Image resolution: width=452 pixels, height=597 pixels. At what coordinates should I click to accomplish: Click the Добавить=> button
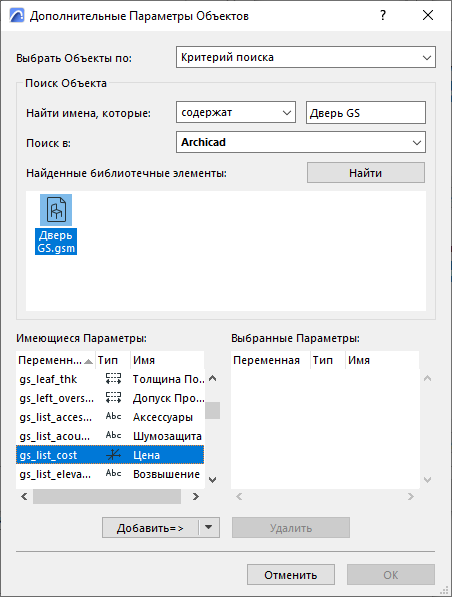[150, 528]
